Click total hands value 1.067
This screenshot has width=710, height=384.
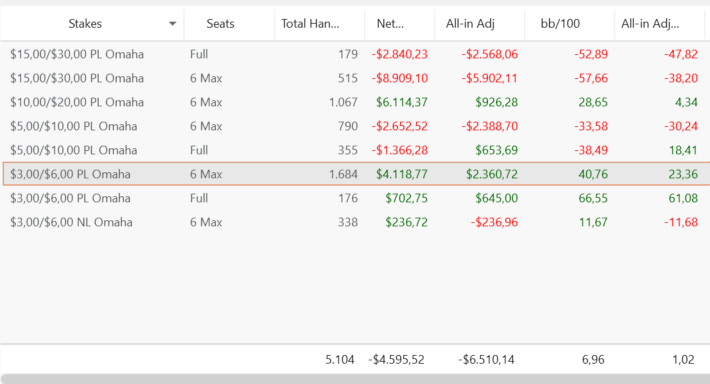tap(343, 102)
